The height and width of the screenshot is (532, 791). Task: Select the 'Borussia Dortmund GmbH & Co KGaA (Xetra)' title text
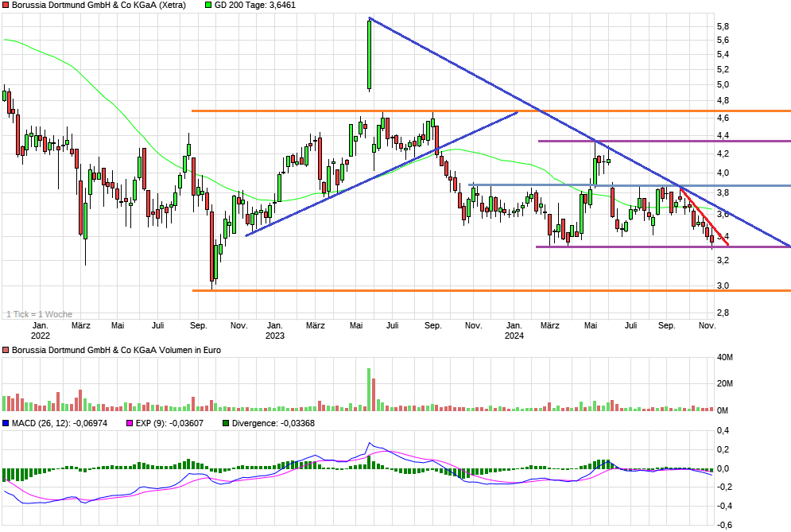[x=99, y=5]
